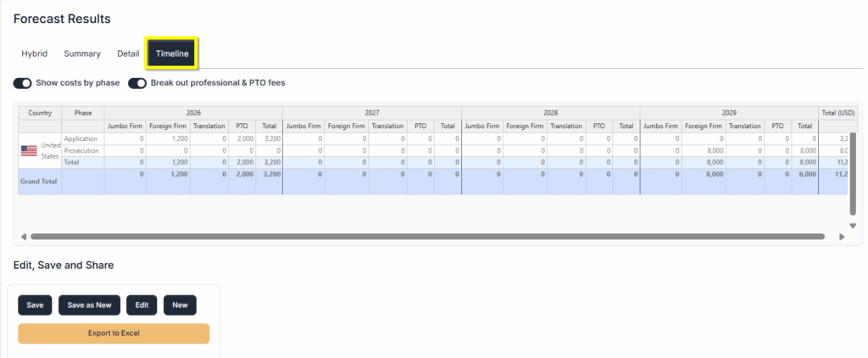
Task: Click the Save as New button
Action: click(x=89, y=305)
